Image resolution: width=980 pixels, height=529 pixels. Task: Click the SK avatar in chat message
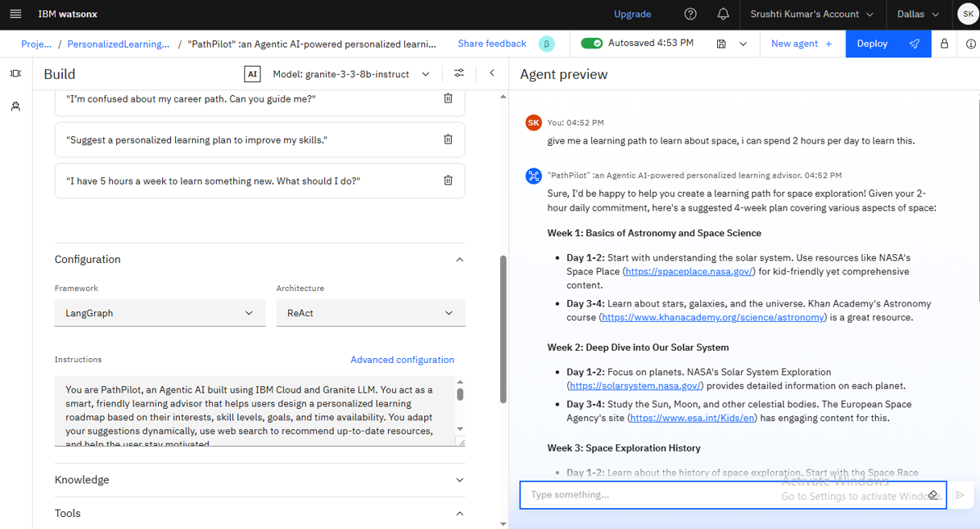[533, 123]
